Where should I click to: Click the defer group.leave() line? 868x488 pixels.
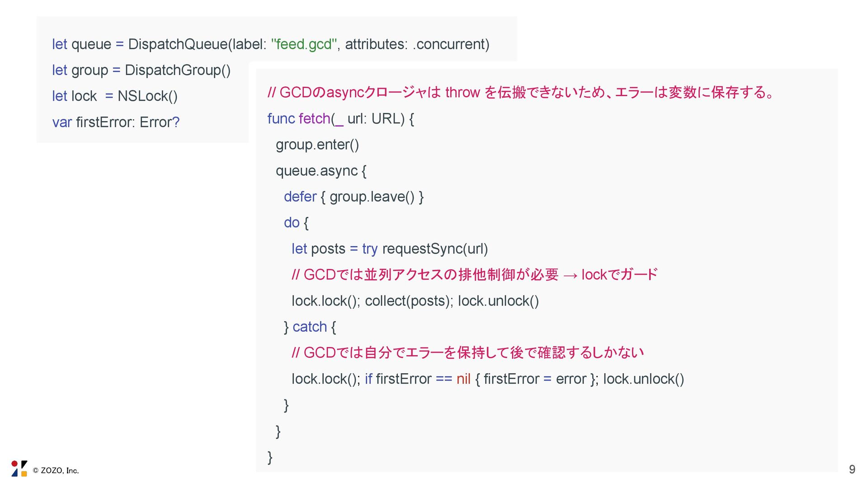(353, 197)
